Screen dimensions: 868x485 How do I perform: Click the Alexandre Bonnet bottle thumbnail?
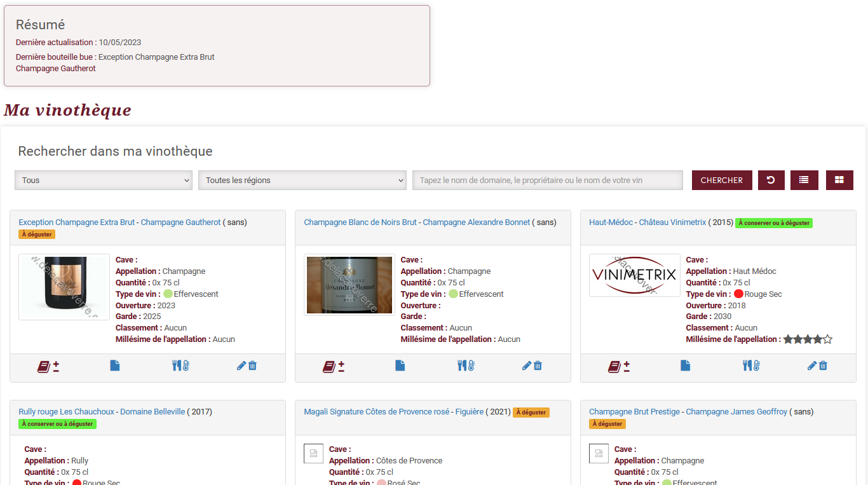click(349, 285)
